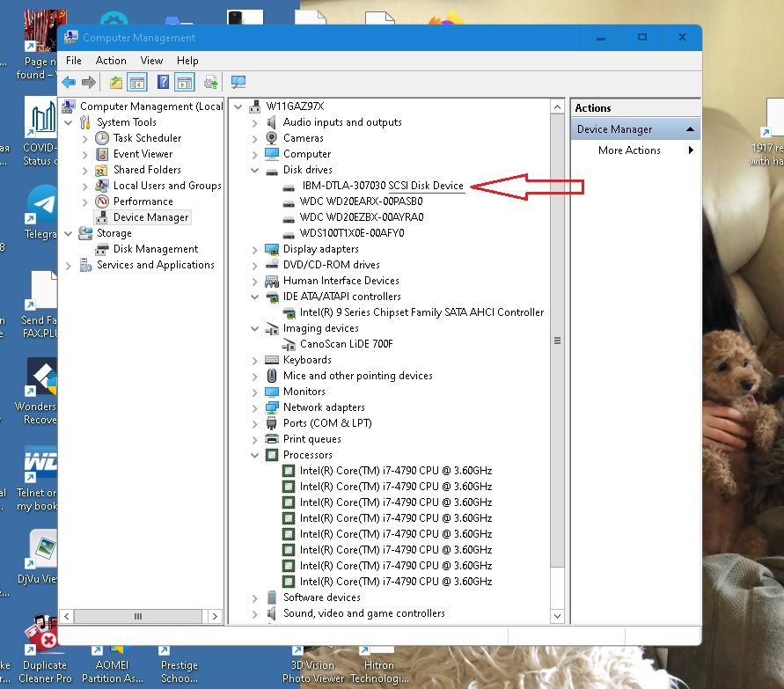
Task: Collapse the Disk drives category
Action: 254,170
